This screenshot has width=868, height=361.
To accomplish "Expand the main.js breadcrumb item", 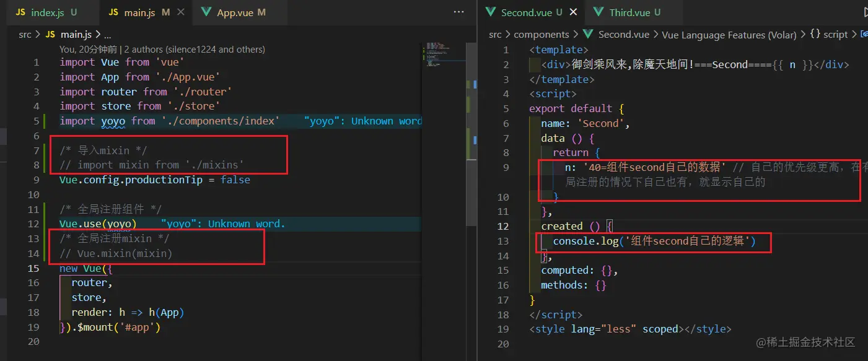I will 69,35.
